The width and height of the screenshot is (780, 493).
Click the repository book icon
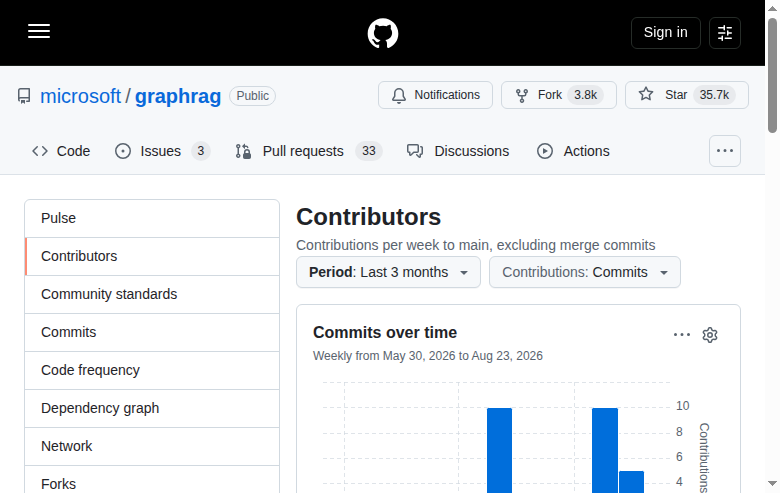click(x=24, y=96)
